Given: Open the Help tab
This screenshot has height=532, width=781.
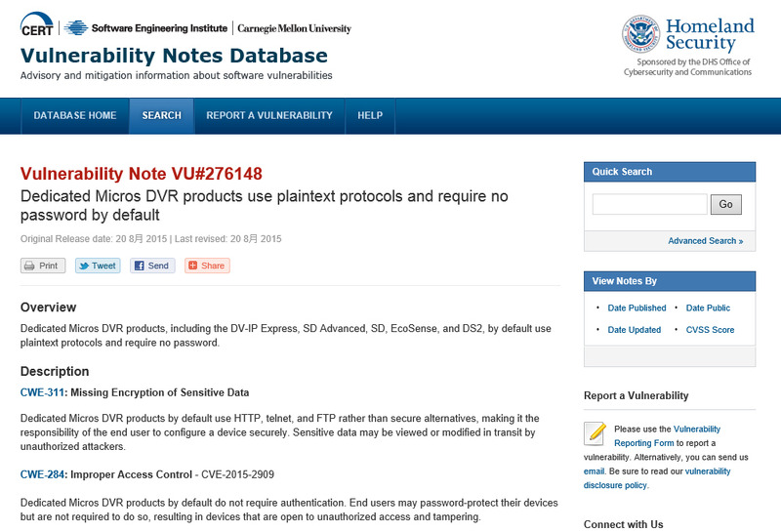Looking at the screenshot, I should [370, 115].
